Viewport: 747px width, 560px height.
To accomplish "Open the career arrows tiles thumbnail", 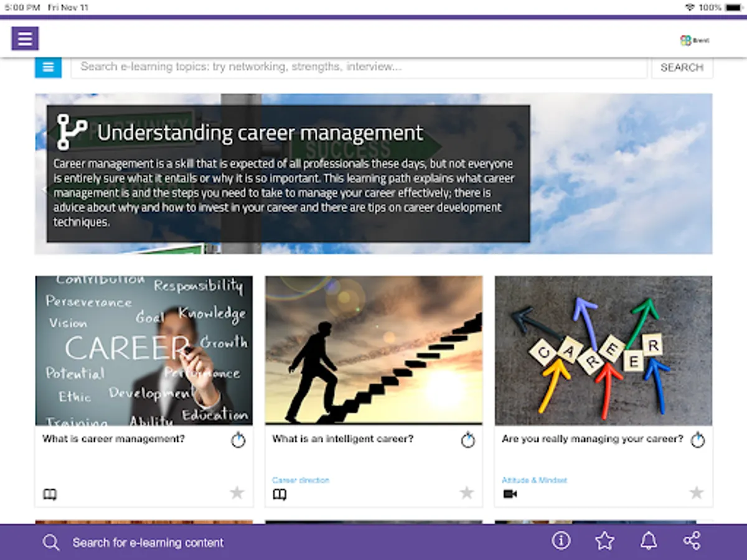I will click(603, 350).
